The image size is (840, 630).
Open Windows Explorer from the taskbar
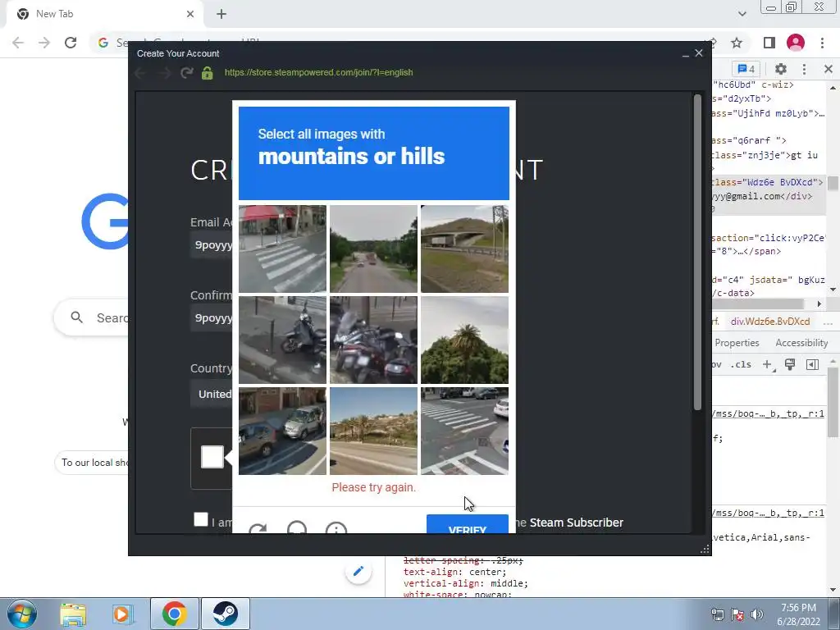click(73, 614)
